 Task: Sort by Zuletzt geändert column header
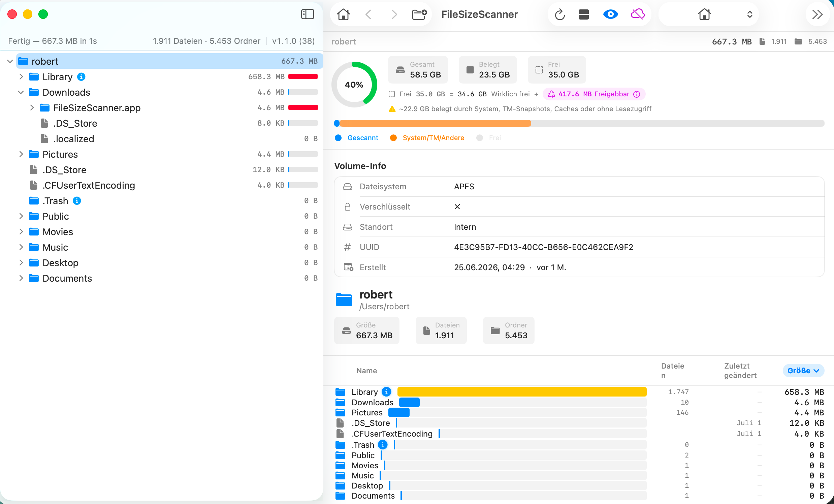(x=740, y=371)
